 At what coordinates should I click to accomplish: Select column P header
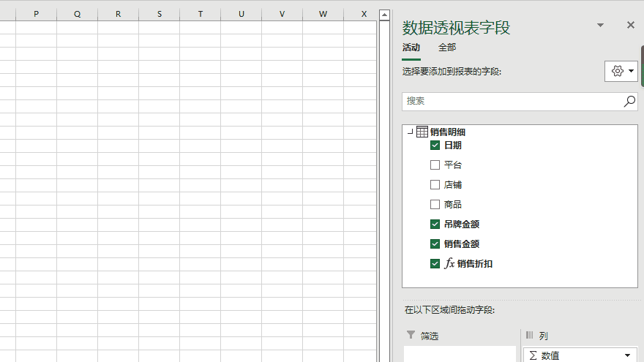(36, 15)
